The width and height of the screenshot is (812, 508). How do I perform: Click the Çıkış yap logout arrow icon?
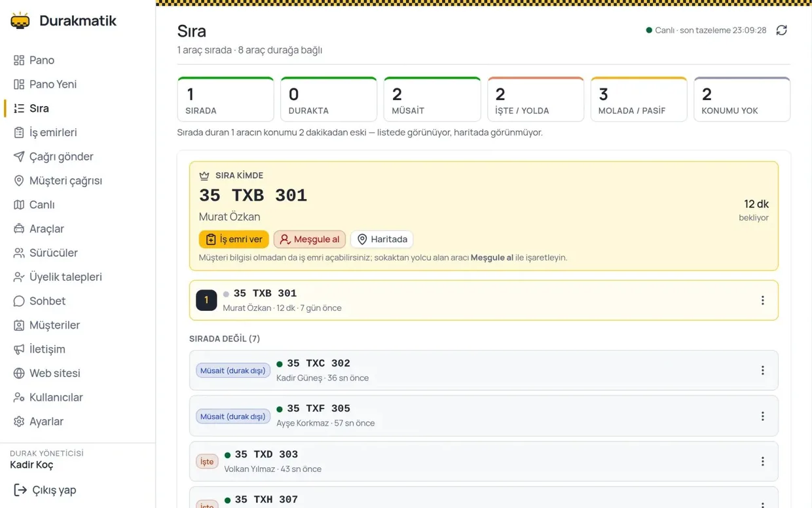click(x=21, y=490)
